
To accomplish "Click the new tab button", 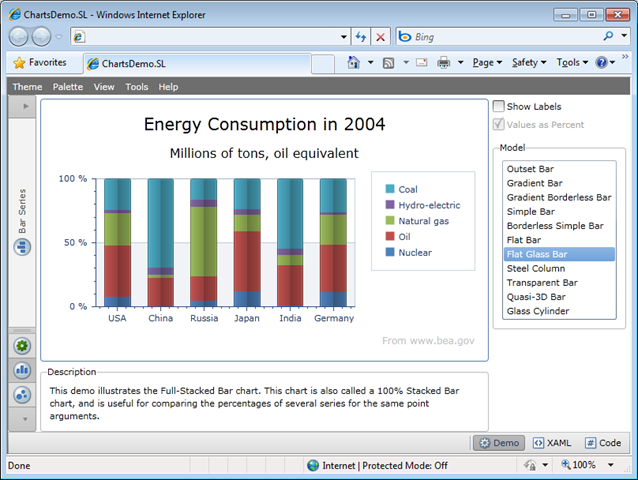I will 323,64.
